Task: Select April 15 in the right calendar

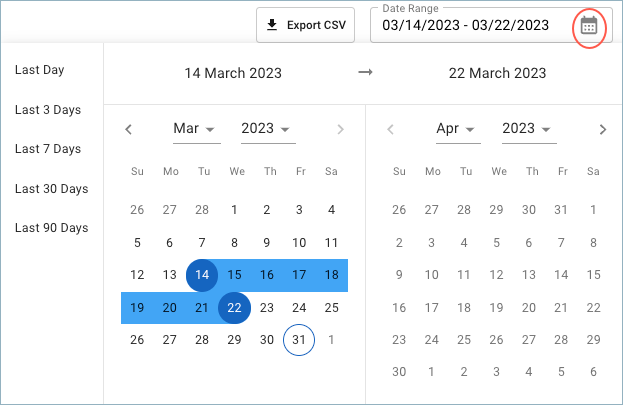Action: click(594, 275)
